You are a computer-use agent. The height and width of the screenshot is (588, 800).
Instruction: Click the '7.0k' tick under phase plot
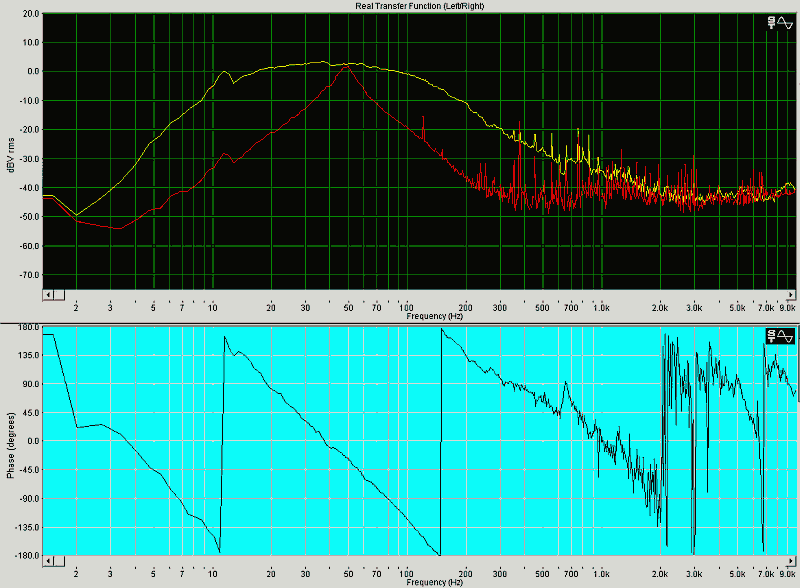(766, 574)
